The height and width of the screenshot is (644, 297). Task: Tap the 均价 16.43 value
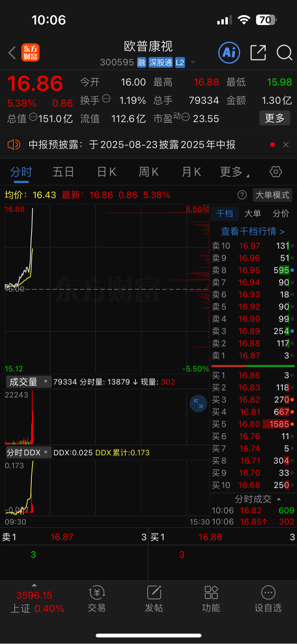coord(44,195)
